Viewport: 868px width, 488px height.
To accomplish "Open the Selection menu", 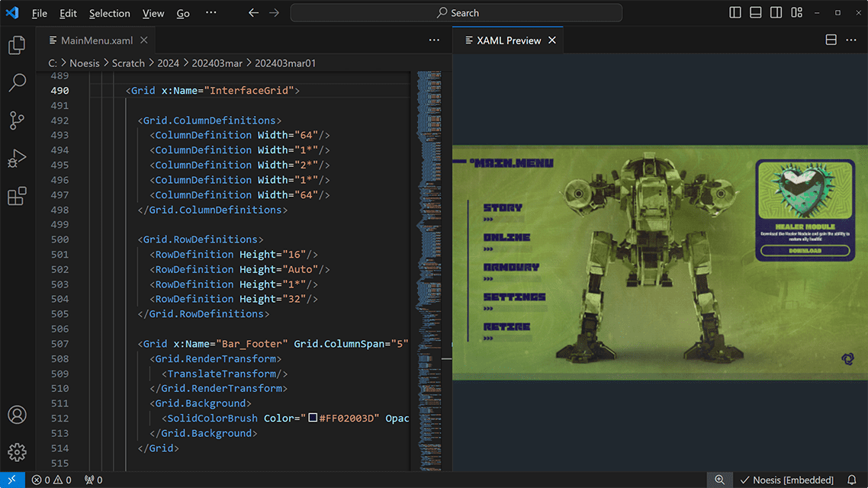I will click(x=110, y=13).
